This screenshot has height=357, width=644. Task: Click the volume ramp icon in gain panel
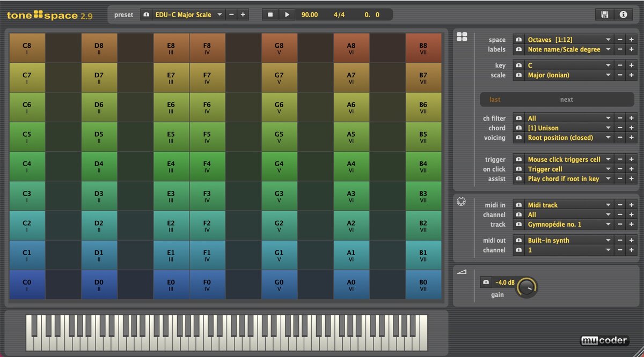pyautogui.click(x=462, y=272)
